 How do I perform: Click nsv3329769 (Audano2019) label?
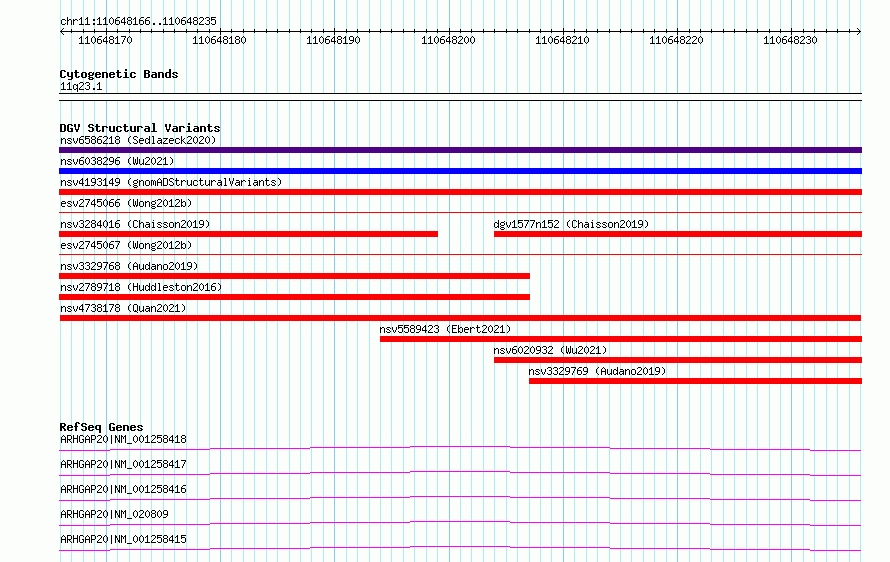(597, 371)
